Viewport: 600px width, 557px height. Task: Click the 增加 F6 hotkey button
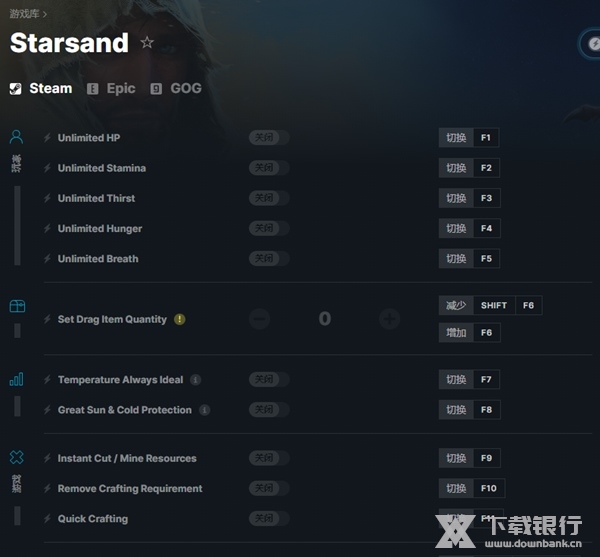pyautogui.click(x=470, y=333)
